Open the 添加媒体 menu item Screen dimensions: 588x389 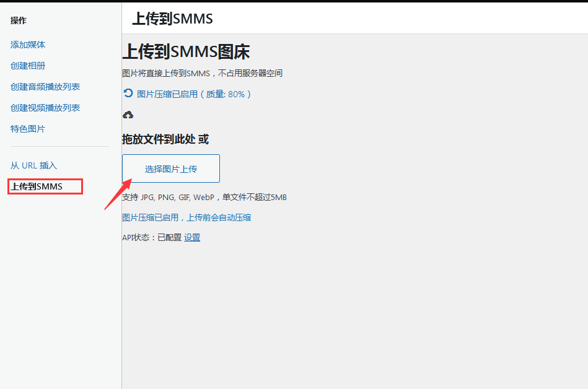point(28,45)
